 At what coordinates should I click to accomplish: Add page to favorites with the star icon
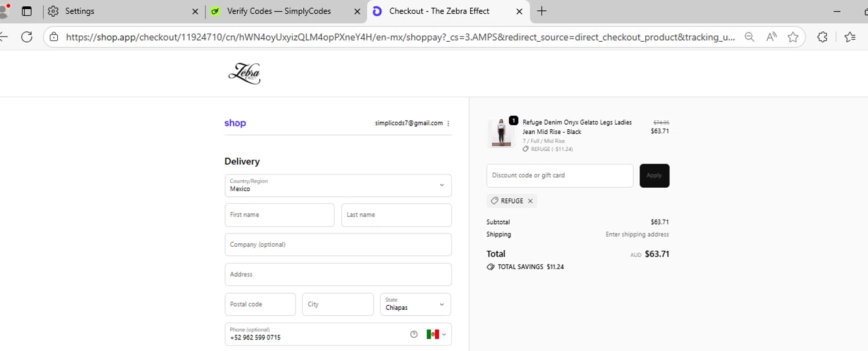793,37
